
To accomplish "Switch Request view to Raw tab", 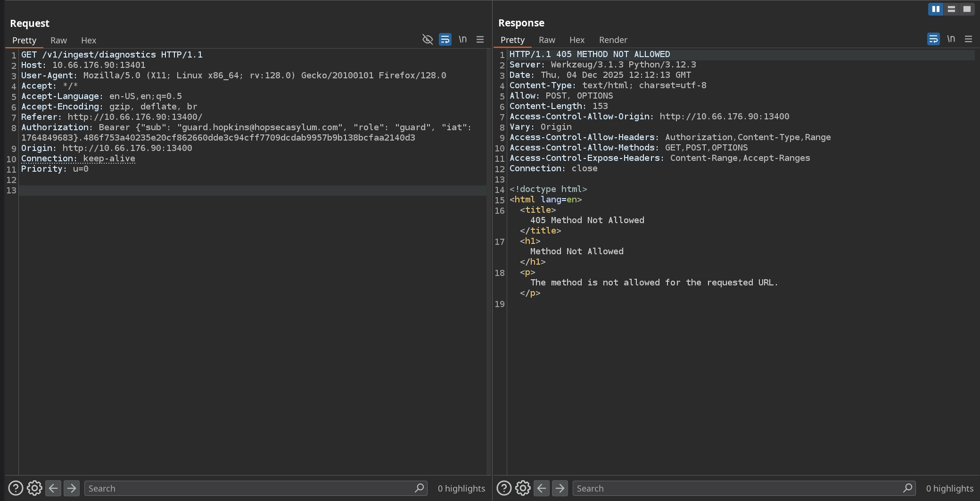I will click(x=59, y=40).
